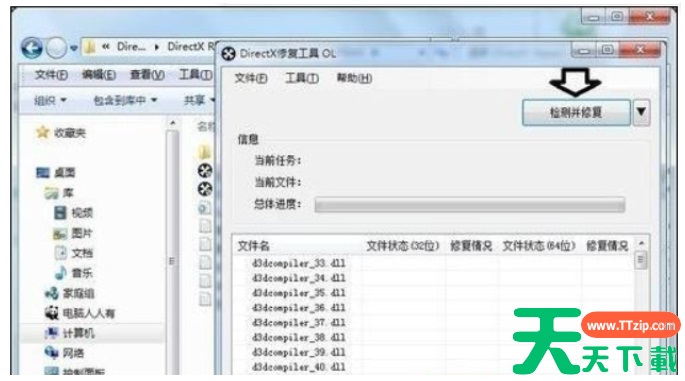Viewport: 685px width, 381px height.
Task: Click 总体进度 progress bar
Action: (x=470, y=204)
